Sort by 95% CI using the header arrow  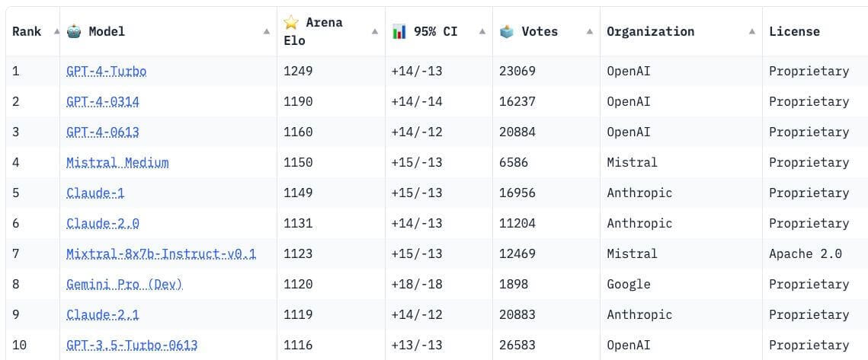(x=482, y=31)
